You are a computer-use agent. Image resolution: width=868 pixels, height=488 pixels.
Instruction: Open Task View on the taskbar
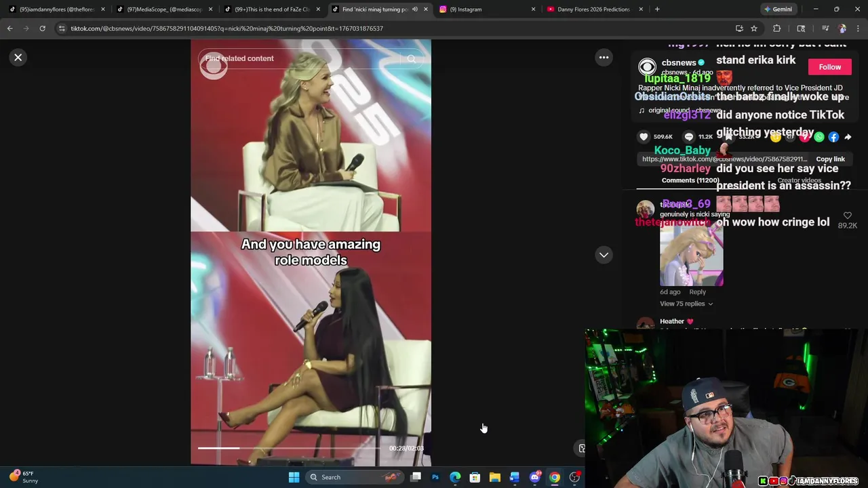pyautogui.click(x=416, y=477)
